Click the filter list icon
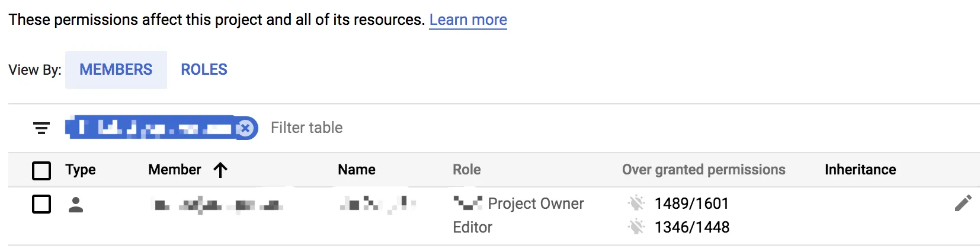Image resolution: width=980 pixels, height=248 pixels. (x=41, y=128)
